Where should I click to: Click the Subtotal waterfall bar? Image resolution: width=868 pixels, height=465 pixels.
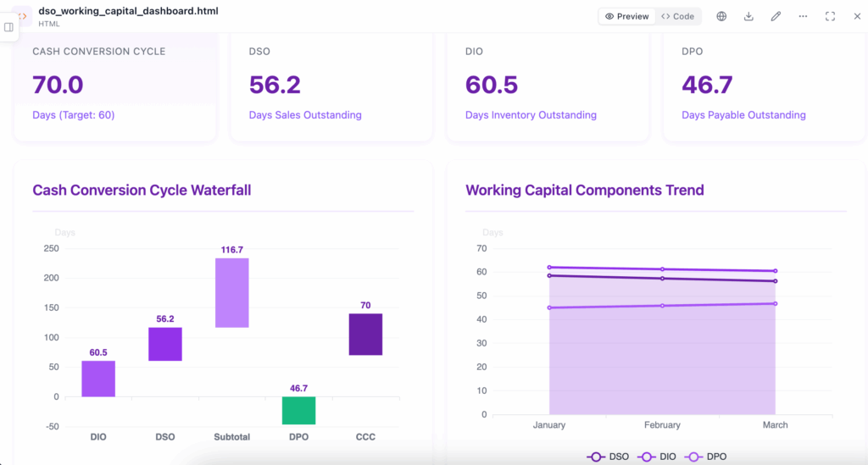click(x=232, y=293)
